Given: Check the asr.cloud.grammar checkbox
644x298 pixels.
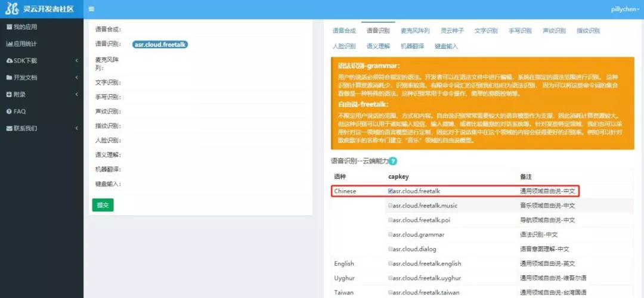Looking at the screenshot, I should pyautogui.click(x=391, y=235).
